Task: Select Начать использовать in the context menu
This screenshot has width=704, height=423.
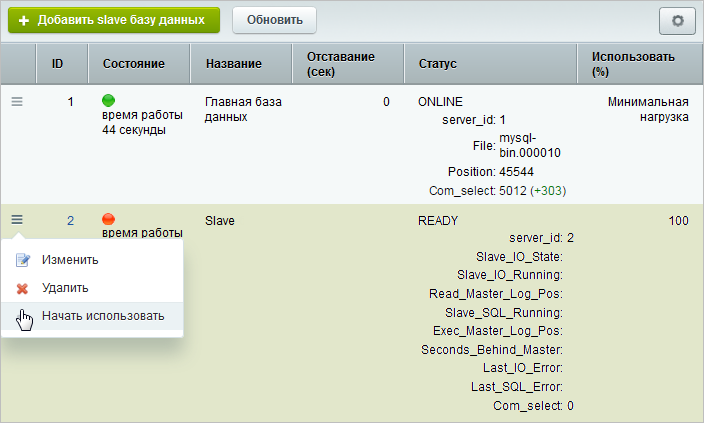Action: click(102, 316)
